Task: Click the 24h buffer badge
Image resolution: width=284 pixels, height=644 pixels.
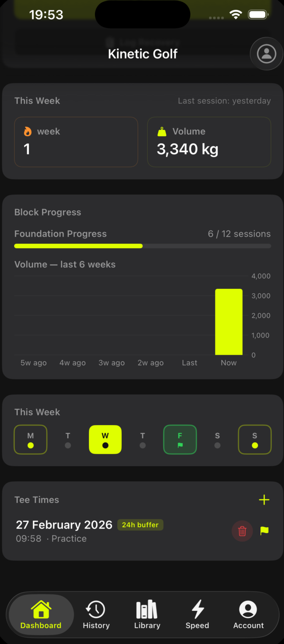Action: click(140, 525)
